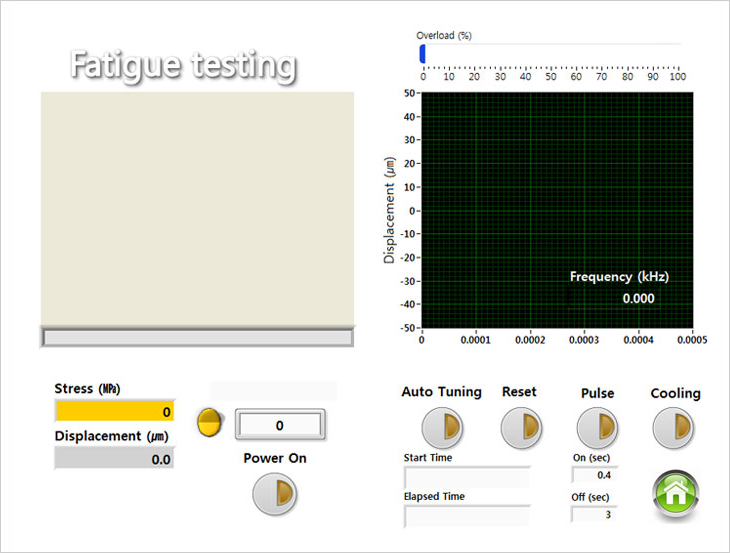Image resolution: width=730 pixels, height=553 pixels.
Task: Click the On (sec) field showing 0.4
Action: coord(595,475)
